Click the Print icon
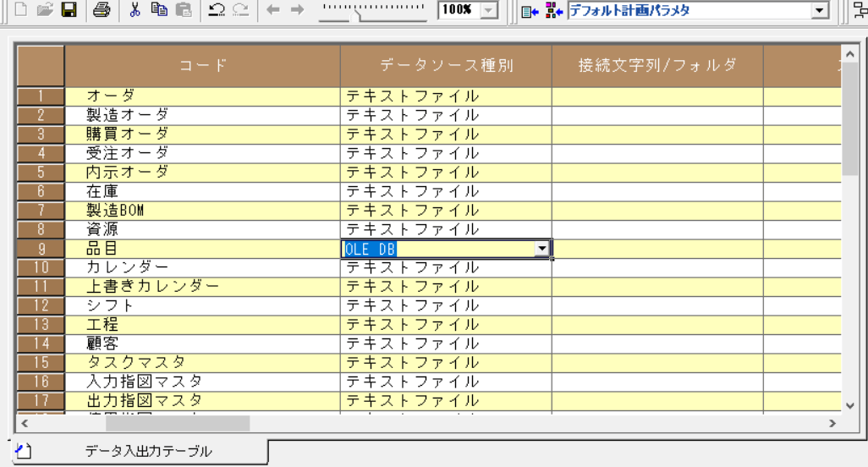The width and height of the screenshot is (868, 467). [x=102, y=9]
